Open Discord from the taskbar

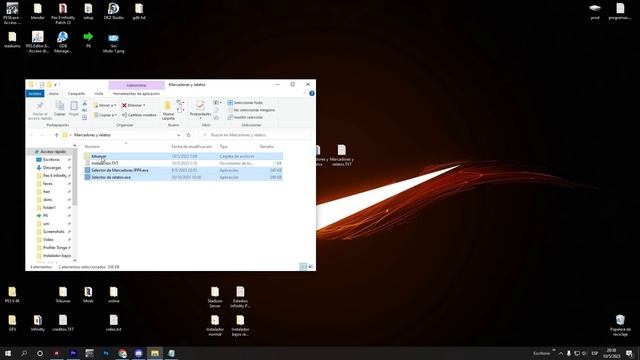coord(138,353)
